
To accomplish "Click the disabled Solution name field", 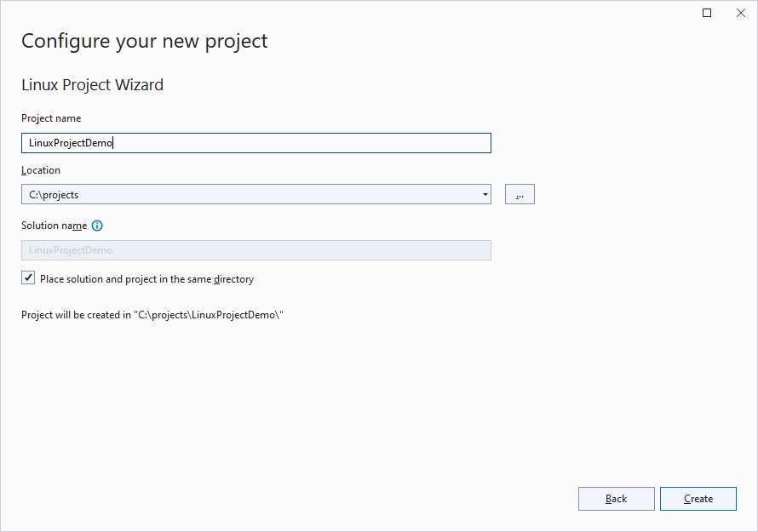I will point(256,250).
